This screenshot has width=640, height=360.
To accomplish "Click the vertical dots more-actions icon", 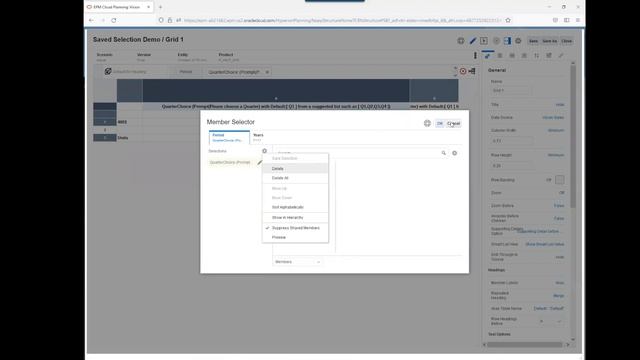I will click(x=475, y=55).
